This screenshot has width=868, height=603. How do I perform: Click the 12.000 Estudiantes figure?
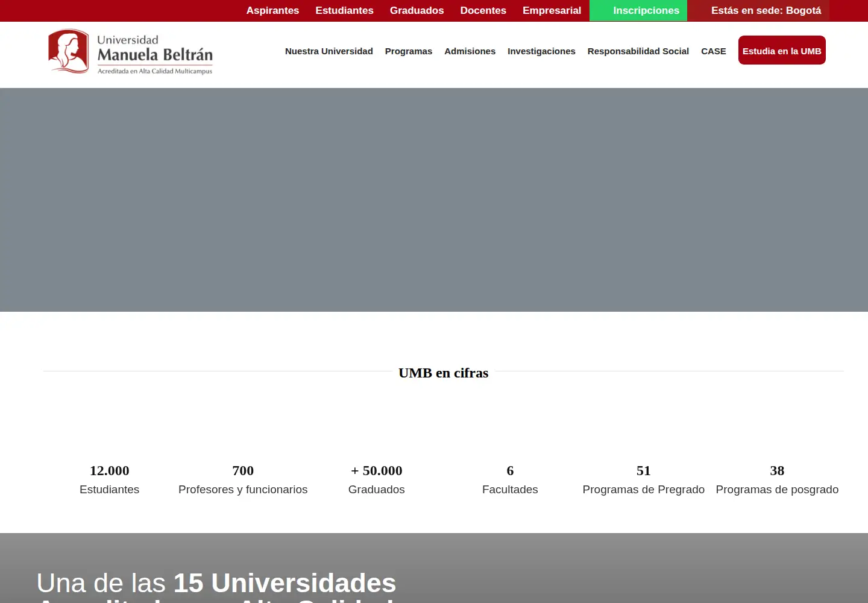tap(109, 479)
